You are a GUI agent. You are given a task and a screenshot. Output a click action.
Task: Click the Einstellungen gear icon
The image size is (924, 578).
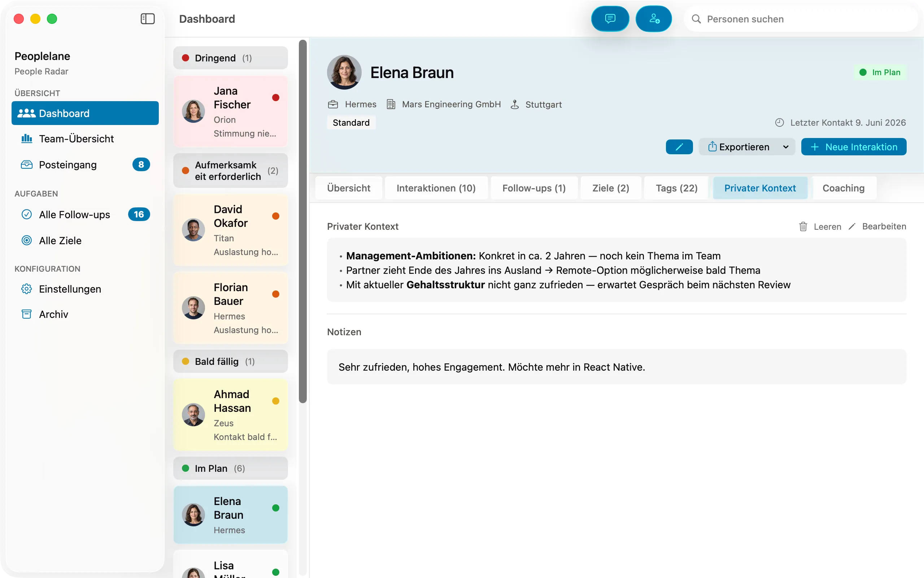[26, 289]
